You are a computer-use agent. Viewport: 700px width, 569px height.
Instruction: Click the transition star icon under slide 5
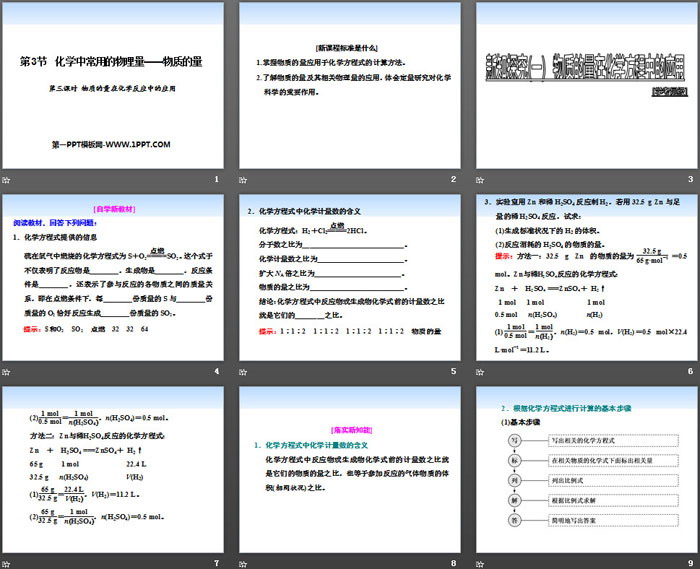245,371
